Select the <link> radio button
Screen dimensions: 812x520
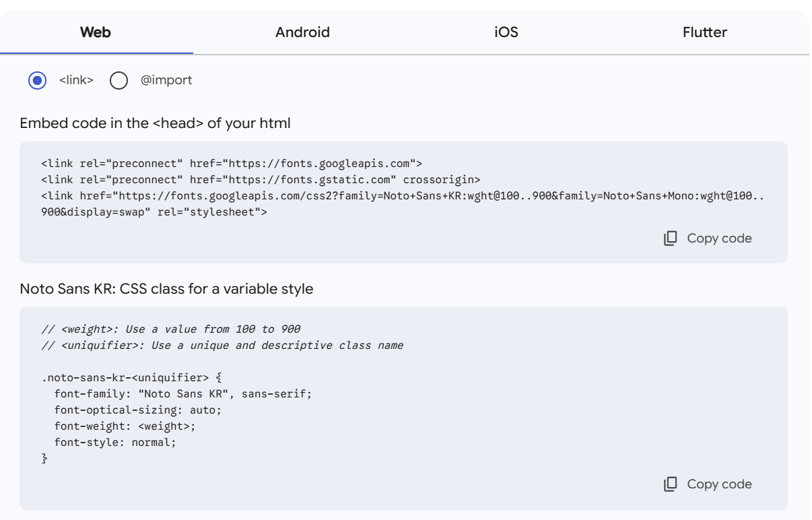tap(38, 81)
